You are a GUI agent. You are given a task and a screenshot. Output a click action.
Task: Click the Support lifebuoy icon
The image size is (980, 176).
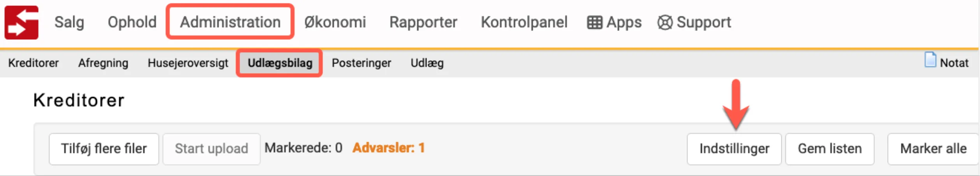pos(664,23)
